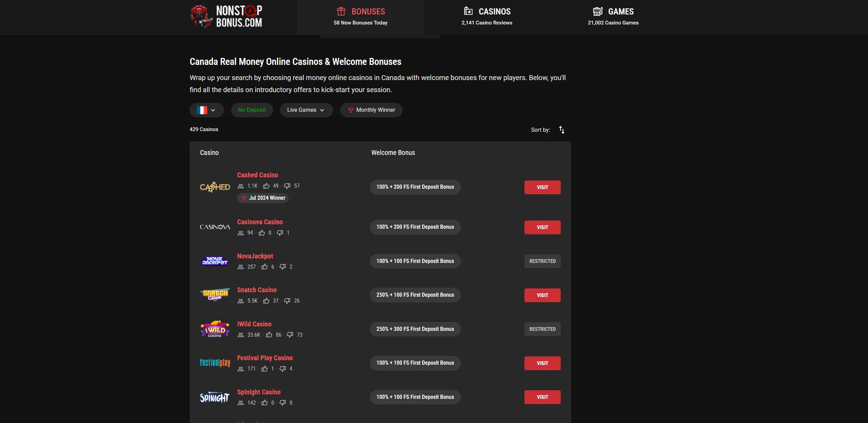Open the Games tab
Image resolution: width=868 pixels, height=423 pixels.
(613, 17)
